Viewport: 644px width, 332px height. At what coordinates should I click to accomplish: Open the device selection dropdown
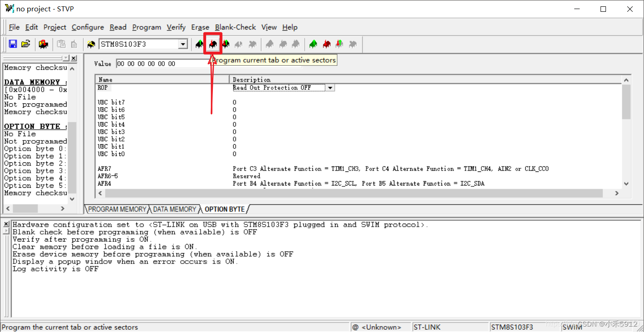183,44
